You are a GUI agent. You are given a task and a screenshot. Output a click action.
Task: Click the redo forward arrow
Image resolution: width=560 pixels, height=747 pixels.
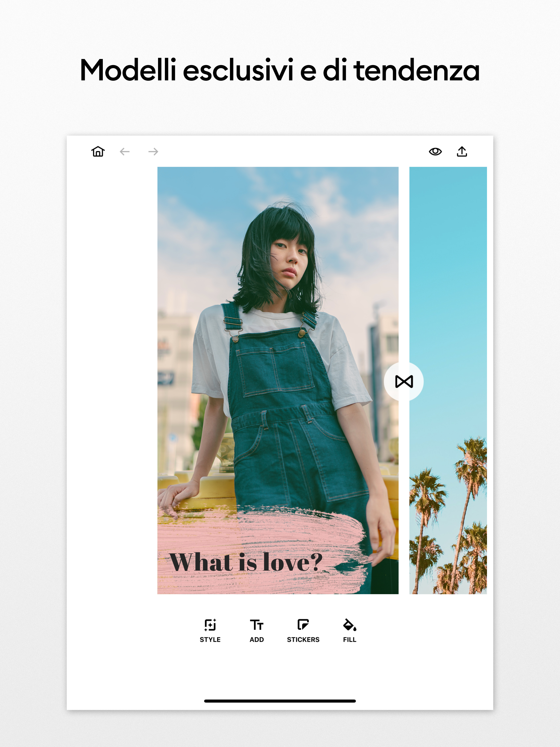[153, 152]
